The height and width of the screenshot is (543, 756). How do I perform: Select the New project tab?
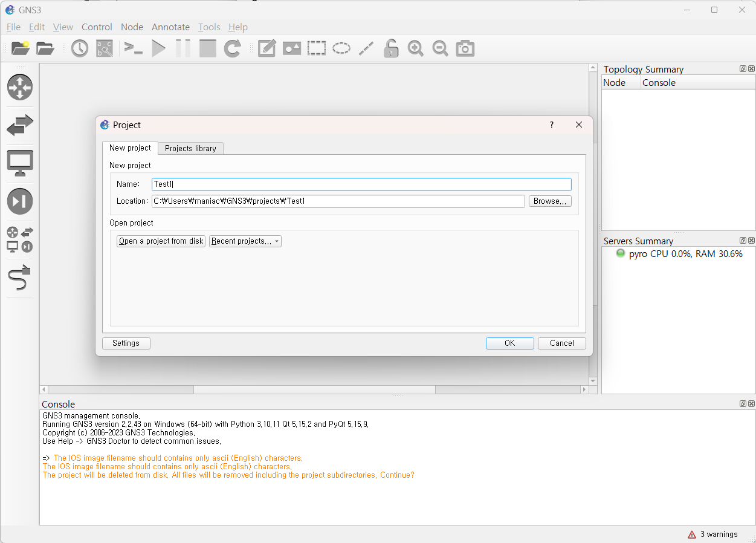(x=130, y=148)
